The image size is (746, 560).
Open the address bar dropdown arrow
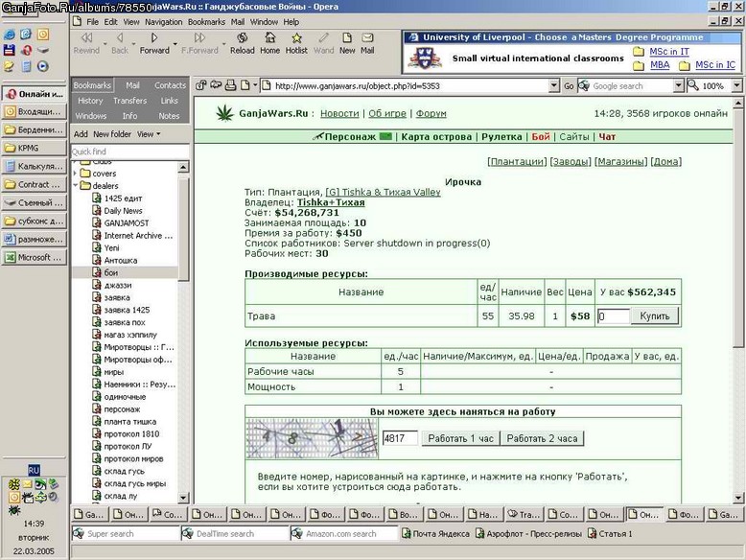click(x=554, y=85)
